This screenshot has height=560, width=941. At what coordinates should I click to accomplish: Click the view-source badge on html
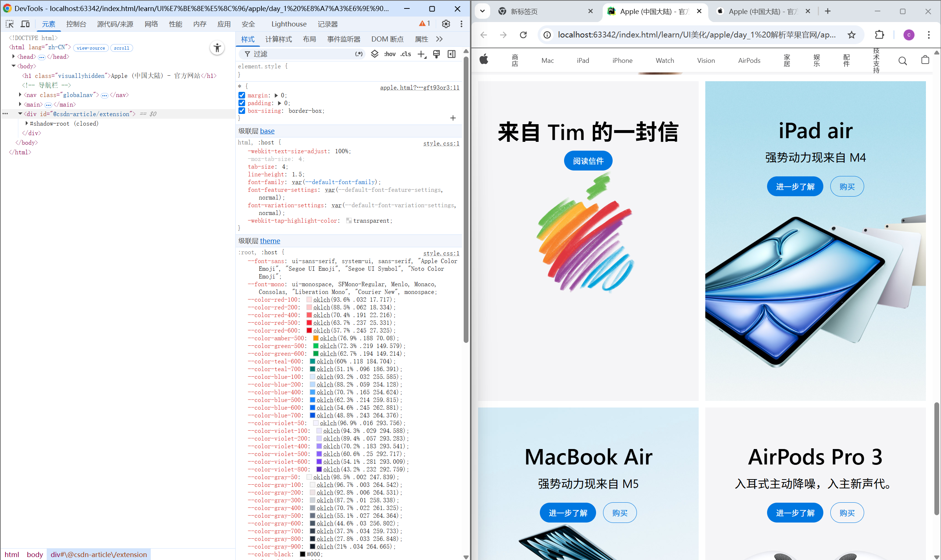91,48
